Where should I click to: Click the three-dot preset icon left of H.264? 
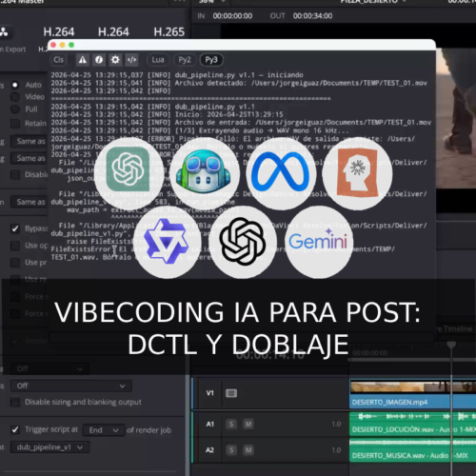4,32
